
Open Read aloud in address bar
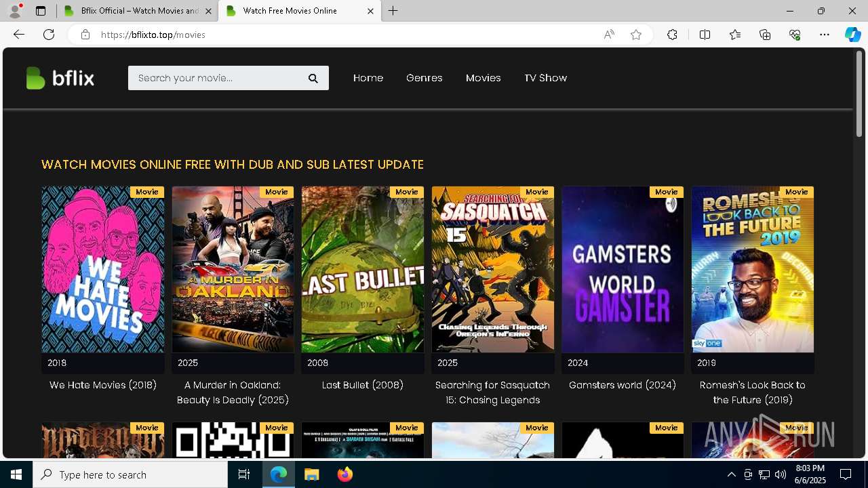609,35
